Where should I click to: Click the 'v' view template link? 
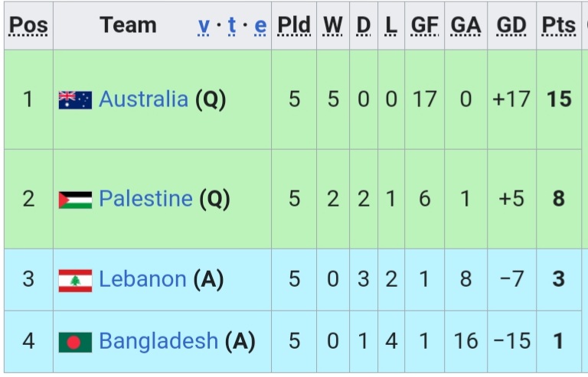(x=204, y=26)
